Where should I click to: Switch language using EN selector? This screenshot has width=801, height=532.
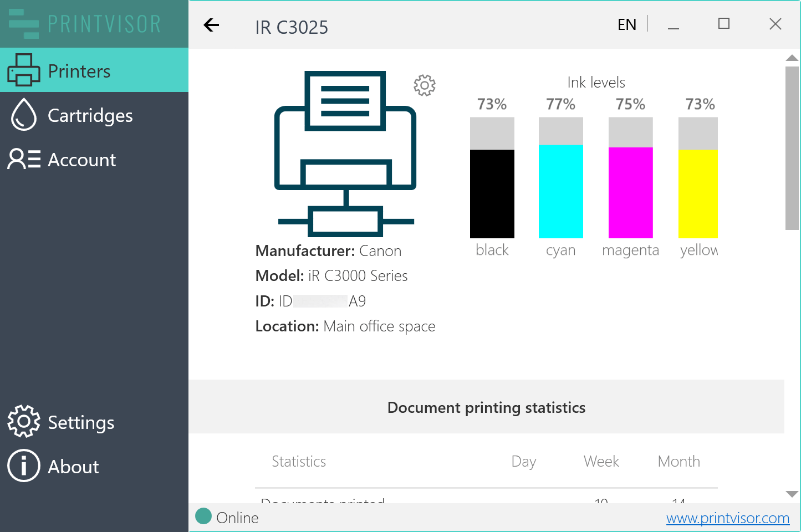click(627, 25)
